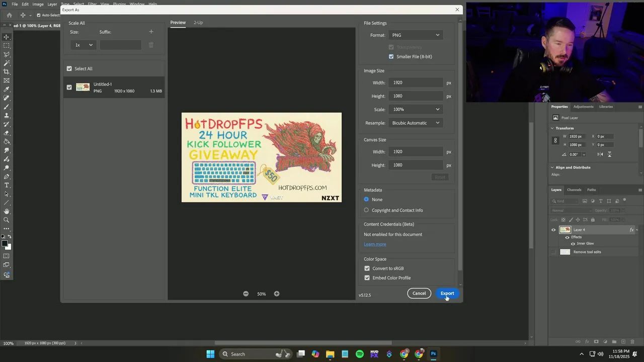Zoom out the export preview
The width and height of the screenshot is (644, 362).
246,294
